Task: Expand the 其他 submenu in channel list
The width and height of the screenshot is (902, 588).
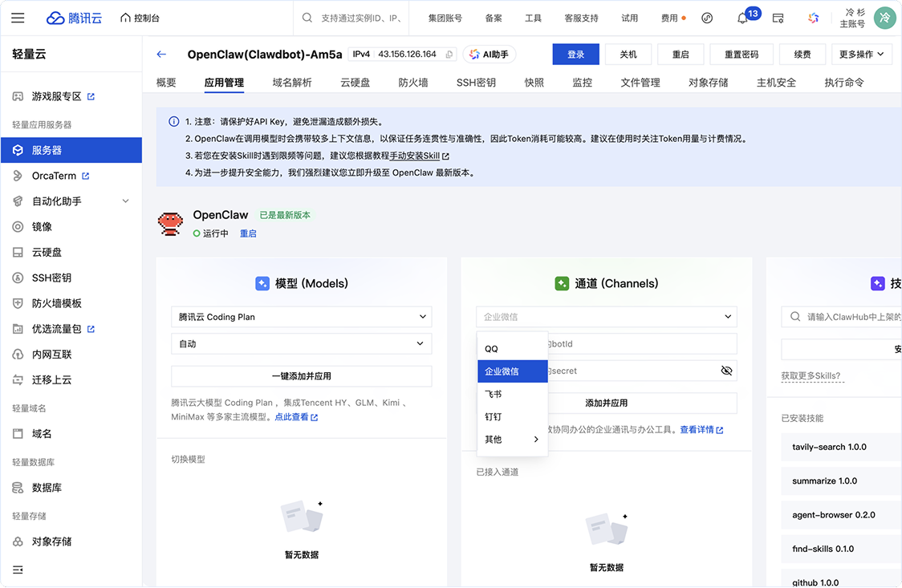Action: 512,440
